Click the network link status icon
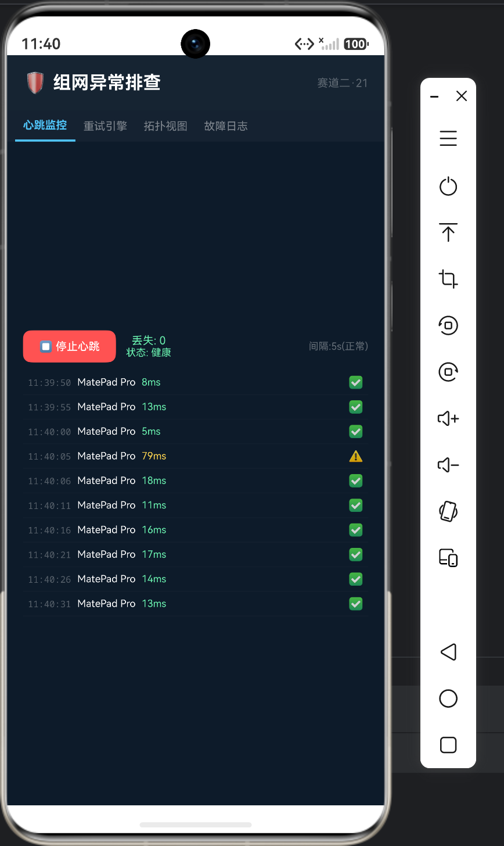Screen dimensions: 504x846 point(304,44)
